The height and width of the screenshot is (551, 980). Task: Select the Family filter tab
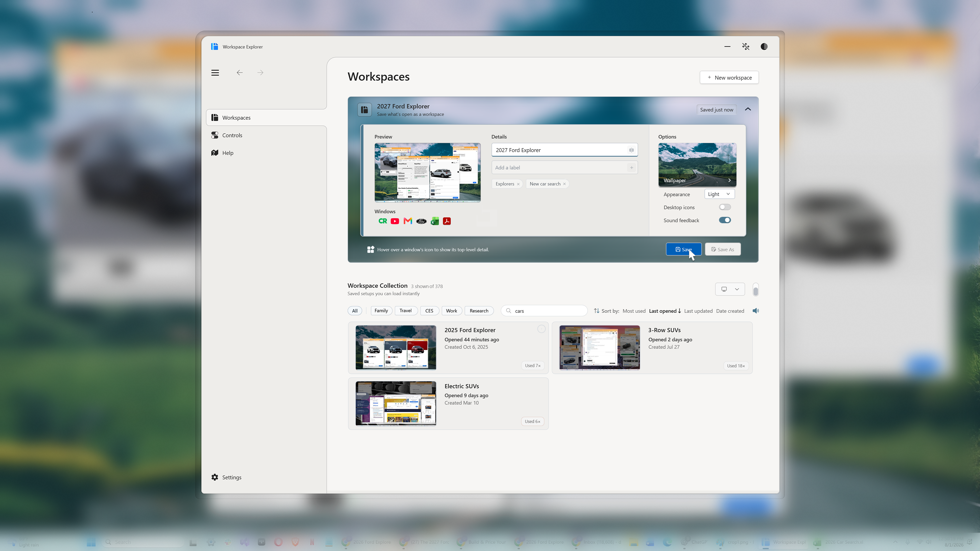[381, 311]
